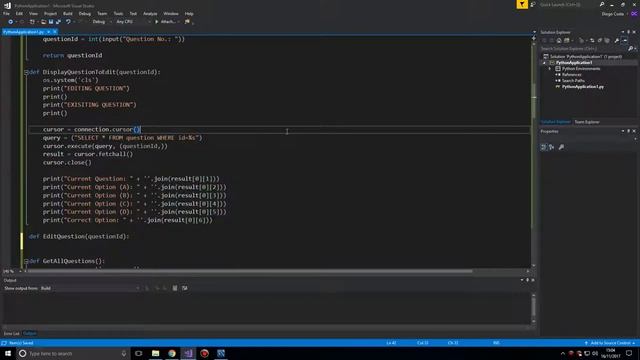Select the PythonApplication1.py file in Solution Explorer

pyautogui.click(x=582, y=87)
